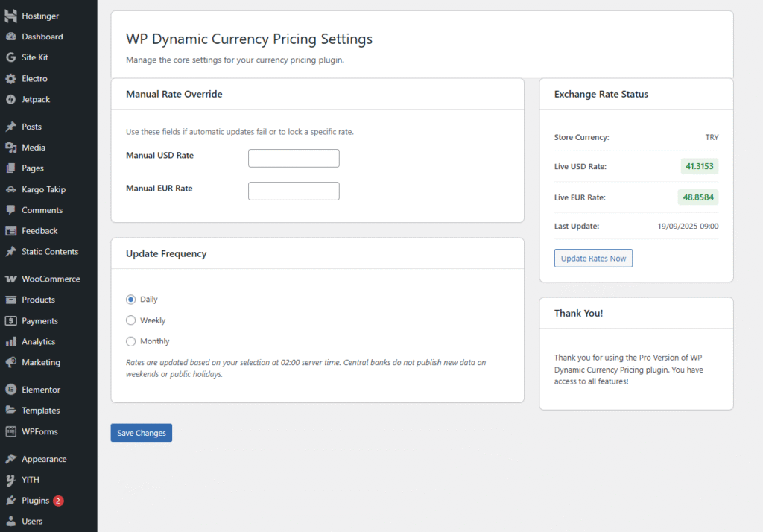This screenshot has width=763, height=532.
Task: Click the Save Changes button
Action: coord(141,432)
